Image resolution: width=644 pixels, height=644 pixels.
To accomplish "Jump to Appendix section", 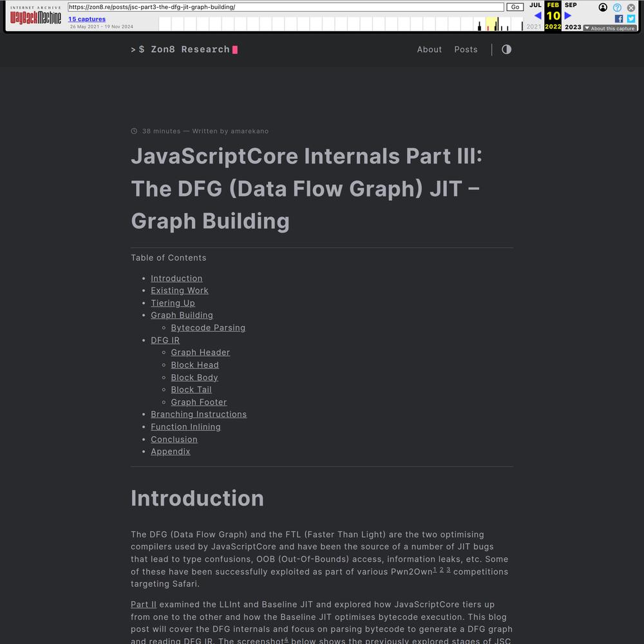I will (171, 452).
